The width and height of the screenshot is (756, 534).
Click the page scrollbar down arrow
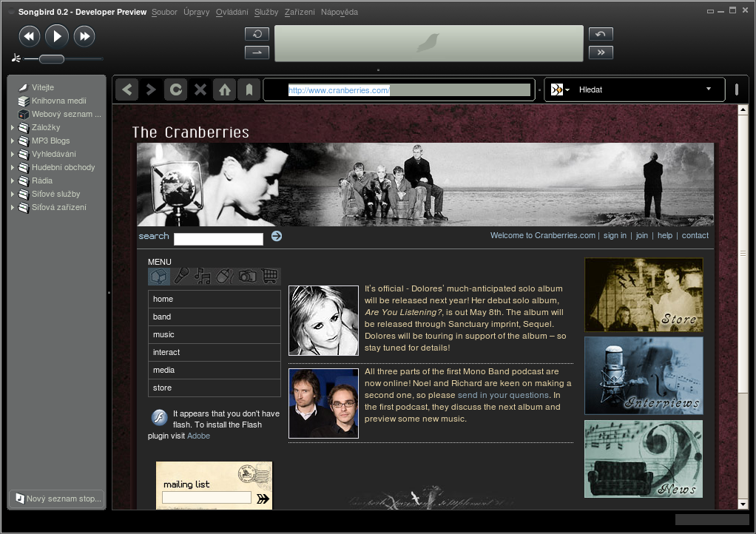tap(743, 504)
